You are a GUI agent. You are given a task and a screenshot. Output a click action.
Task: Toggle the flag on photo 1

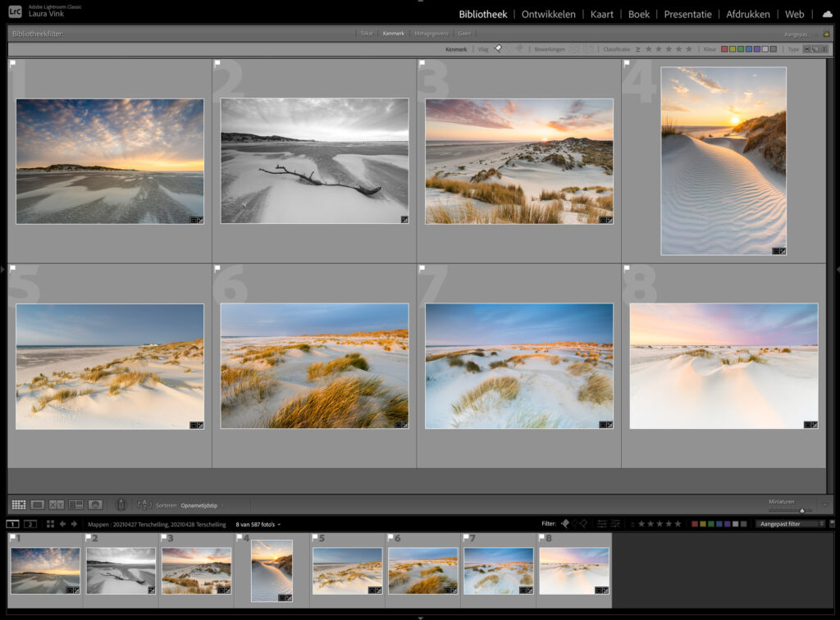(13, 63)
